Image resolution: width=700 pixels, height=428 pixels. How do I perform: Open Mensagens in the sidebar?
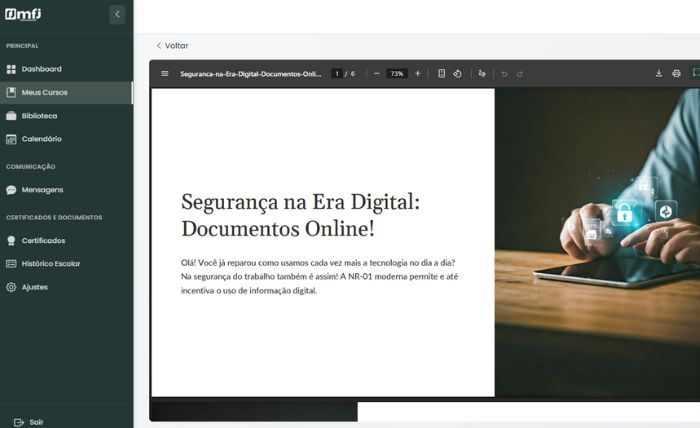(42, 189)
